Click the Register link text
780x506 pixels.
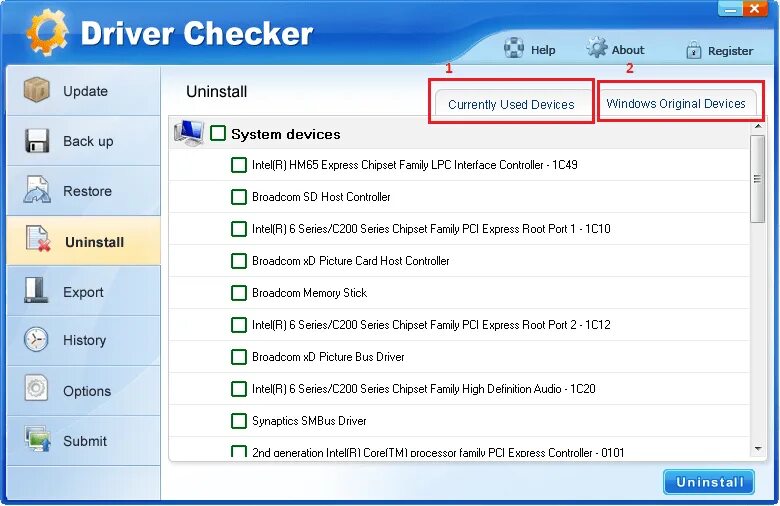[x=730, y=51]
